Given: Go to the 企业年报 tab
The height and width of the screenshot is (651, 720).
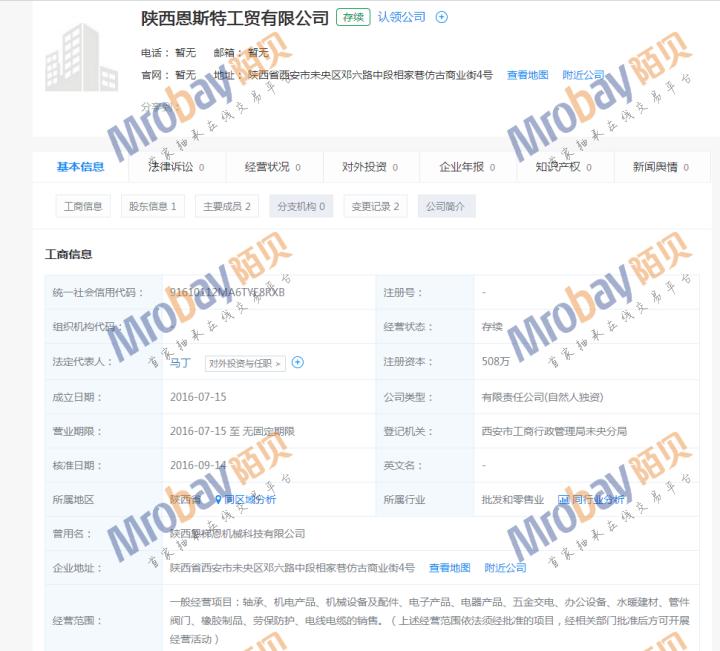Looking at the screenshot, I should tap(467, 167).
